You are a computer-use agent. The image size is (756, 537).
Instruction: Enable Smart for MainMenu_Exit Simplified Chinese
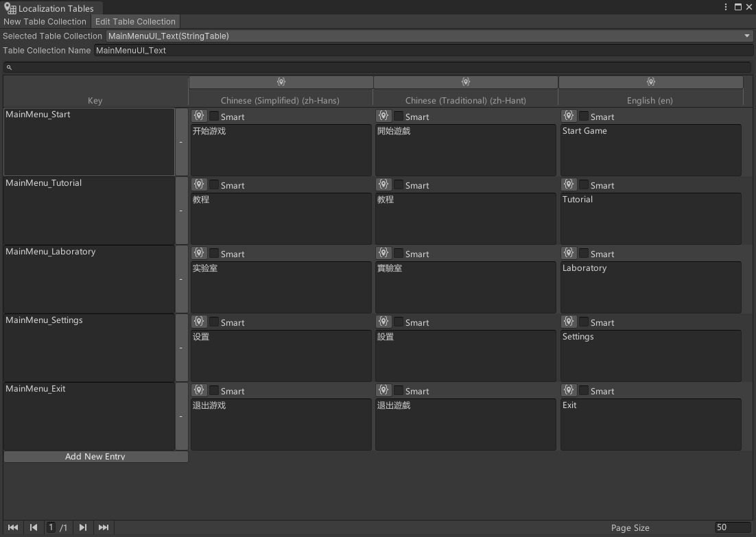214,390
